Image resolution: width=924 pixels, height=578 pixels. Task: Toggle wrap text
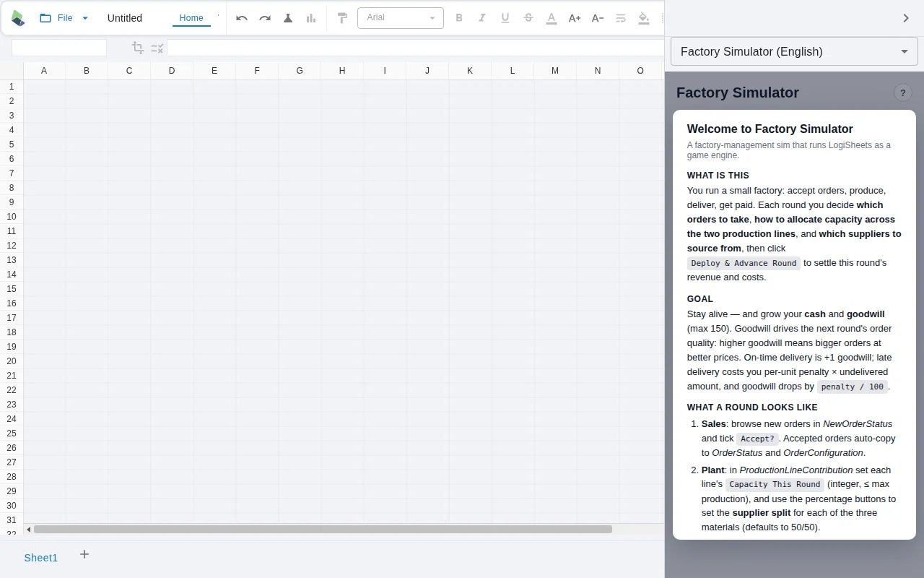[x=621, y=18]
